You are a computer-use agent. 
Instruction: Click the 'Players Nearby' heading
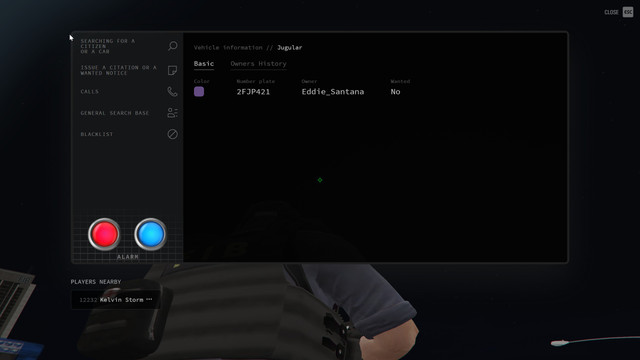[96, 282]
